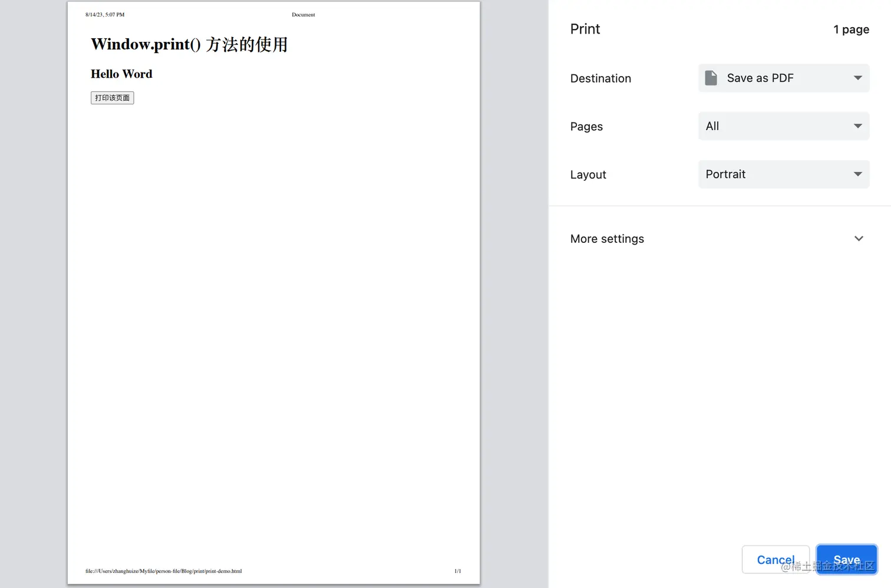Click the Print dialog title

click(x=585, y=29)
